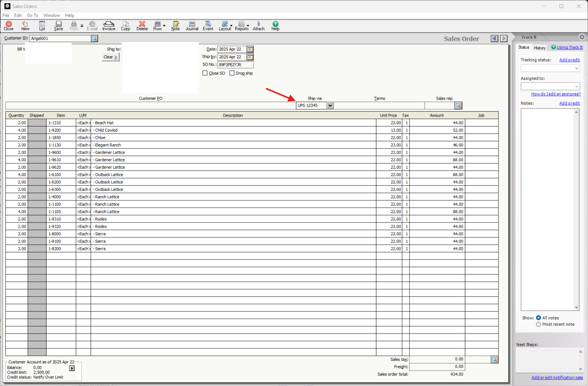Switch to the History tab
Viewport: 588px width, 386px height.
[539, 48]
